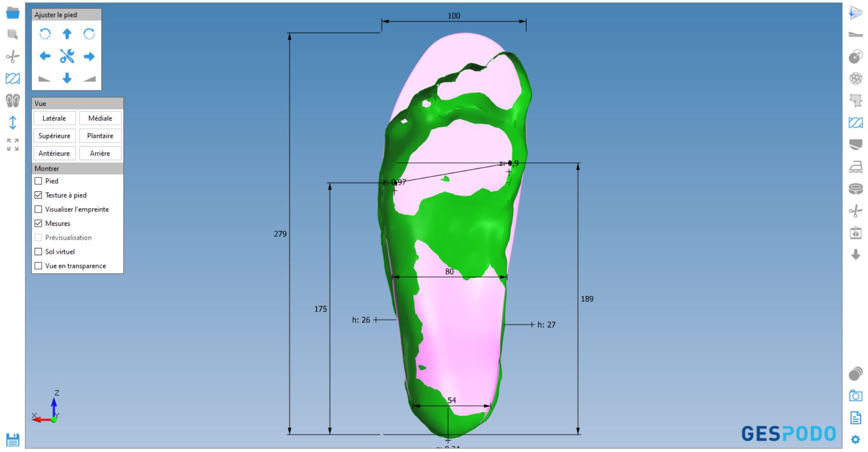Click the flip-flops icon in left sidebar
This screenshot has height=452, width=868.
(13, 100)
